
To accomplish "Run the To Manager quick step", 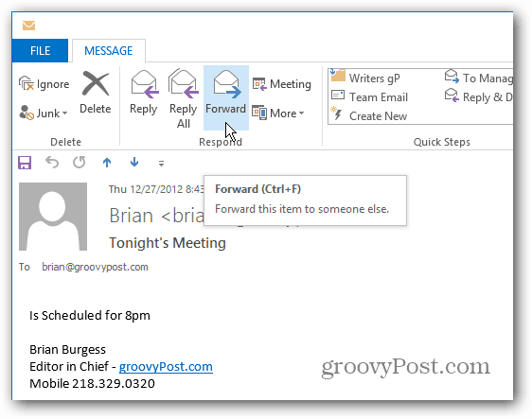I will pos(478,78).
